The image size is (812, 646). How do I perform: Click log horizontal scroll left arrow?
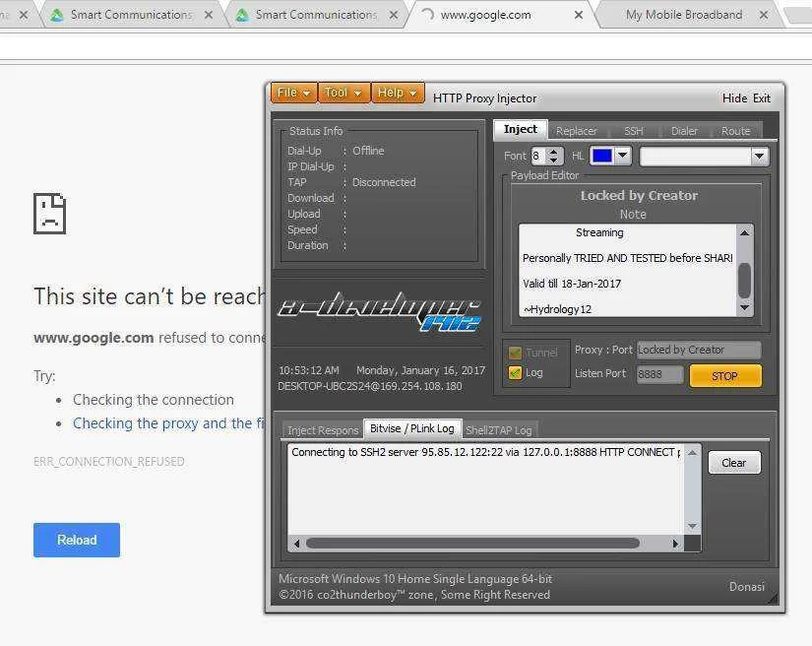pos(296,544)
